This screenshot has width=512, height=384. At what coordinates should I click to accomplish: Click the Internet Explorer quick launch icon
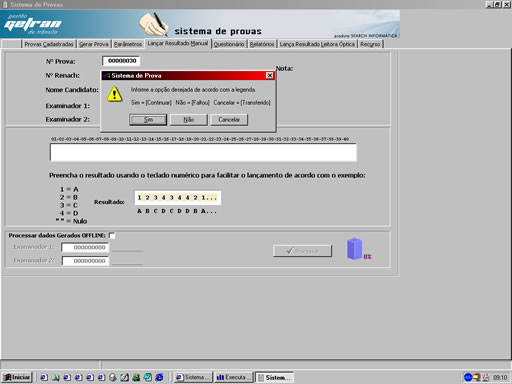coord(159,377)
